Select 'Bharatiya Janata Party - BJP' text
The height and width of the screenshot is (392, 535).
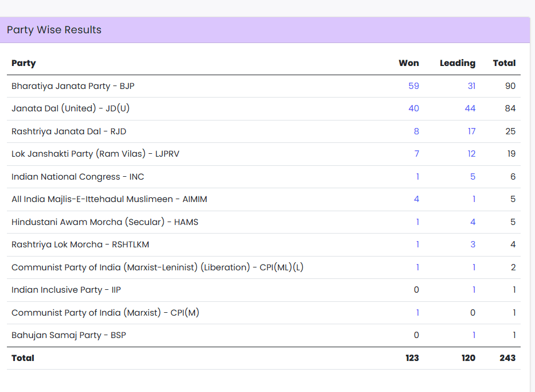click(x=73, y=86)
